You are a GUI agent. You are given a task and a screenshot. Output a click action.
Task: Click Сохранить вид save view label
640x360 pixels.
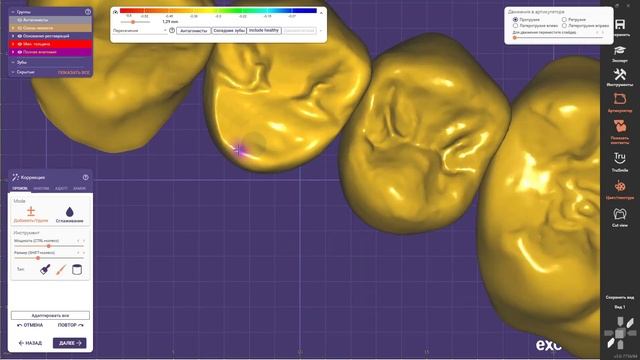620,298
